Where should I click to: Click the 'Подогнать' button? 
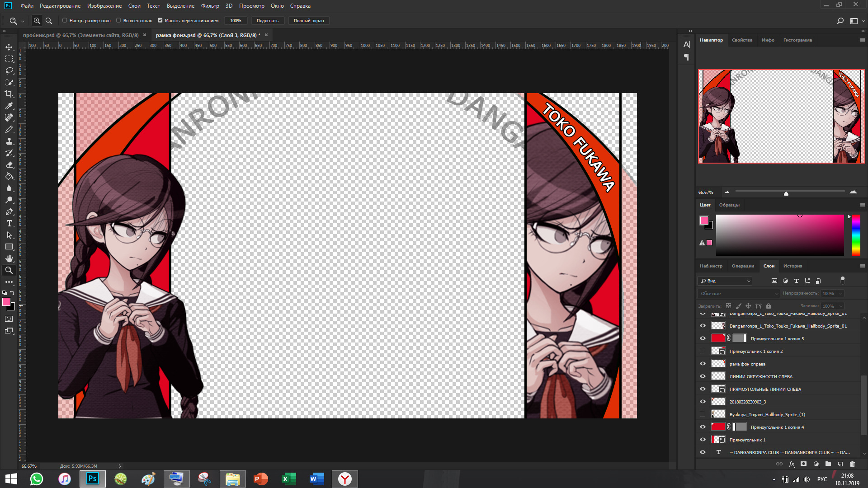coord(267,21)
